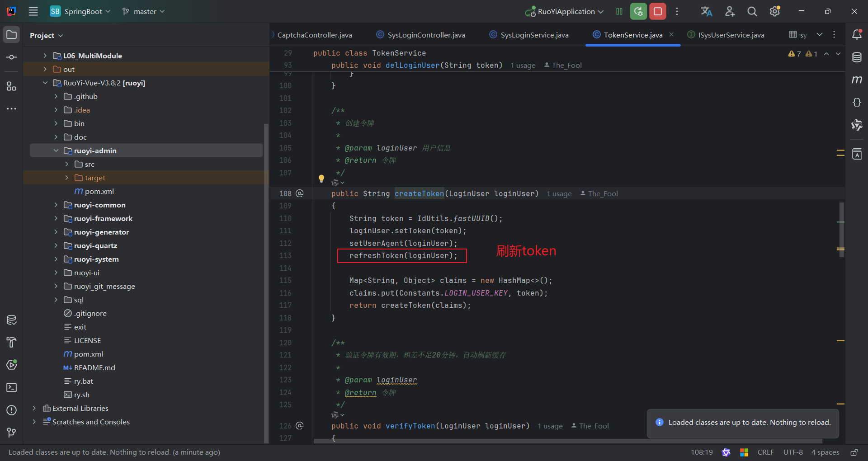Open the Notifications bell
This screenshot has height=461, width=868.
click(857, 35)
